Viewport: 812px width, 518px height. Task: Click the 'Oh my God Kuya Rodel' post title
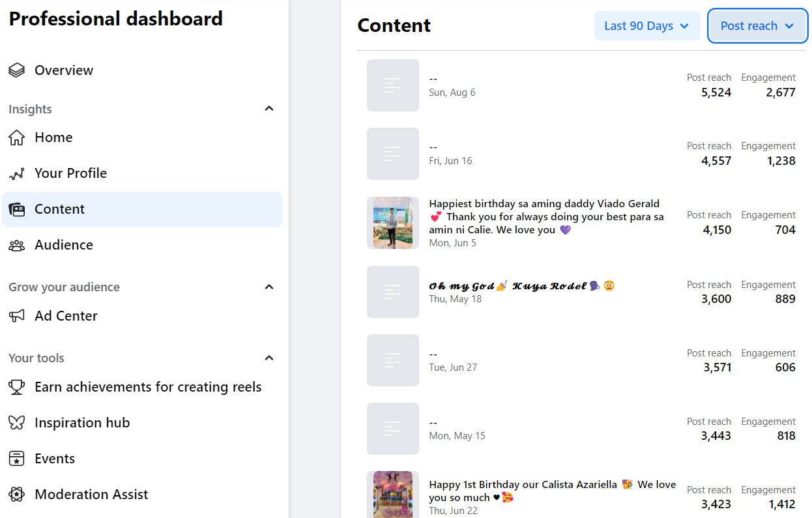[x=521, y=286]
